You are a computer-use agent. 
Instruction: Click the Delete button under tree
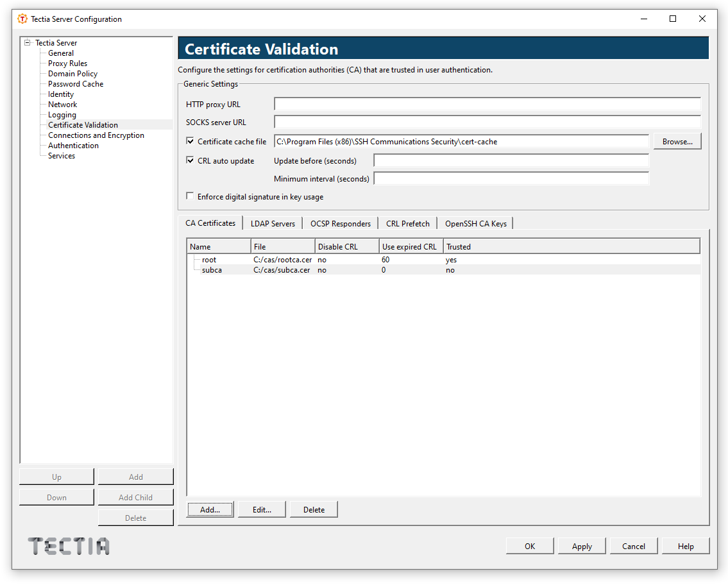tap(135, 518)
